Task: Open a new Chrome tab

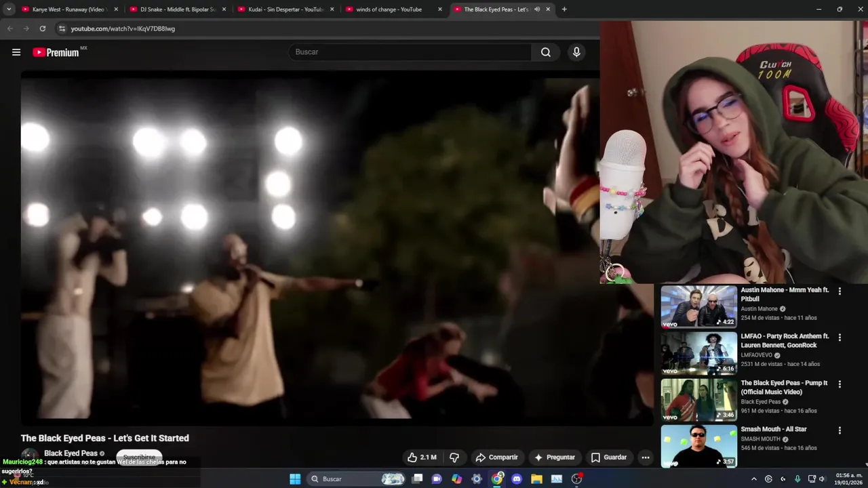Action: point(564,9)
